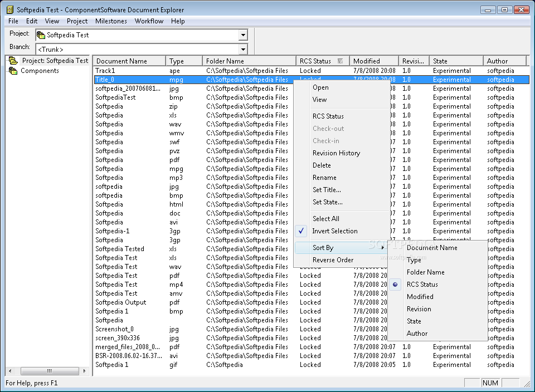Screen dimensions: 535x392
Task: Choose Set State... in context menu
Action: tap(341, 202)
